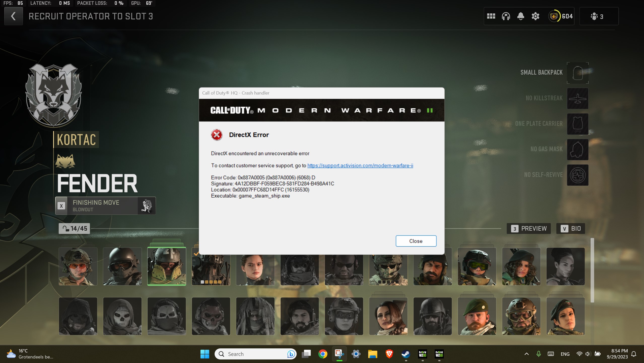
Task: Expand the Preview panel
Action: pyautogui.click(x=529, y=228)
